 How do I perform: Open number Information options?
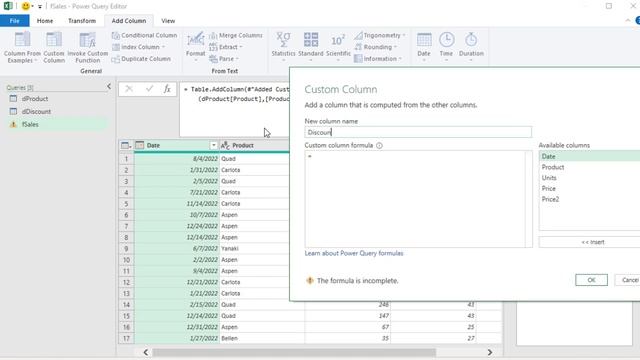(x=378, y=59)
